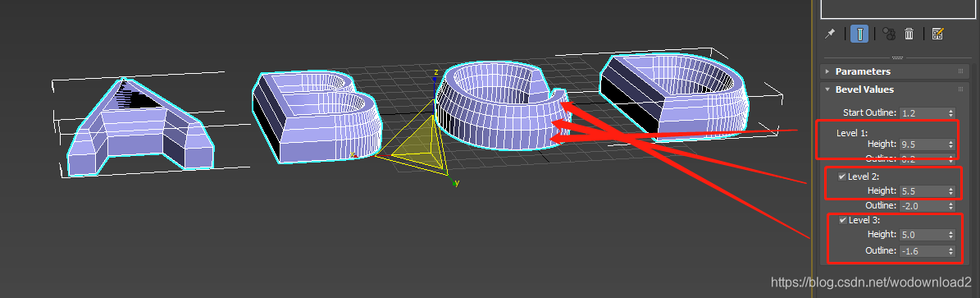This screenshot has width=980, height=298.
Task: Click Start Outline spinner arrows
Action: (951, 113)
